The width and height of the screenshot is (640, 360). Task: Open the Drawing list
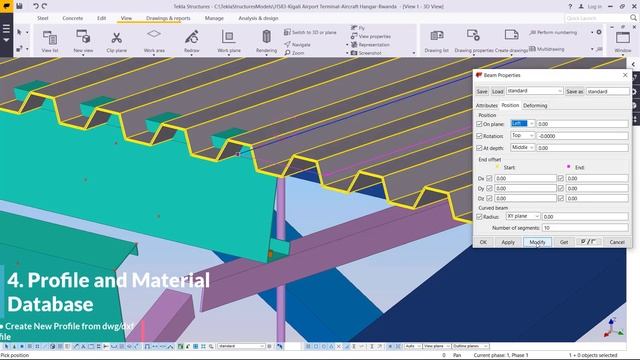click(x=436, y=41)
